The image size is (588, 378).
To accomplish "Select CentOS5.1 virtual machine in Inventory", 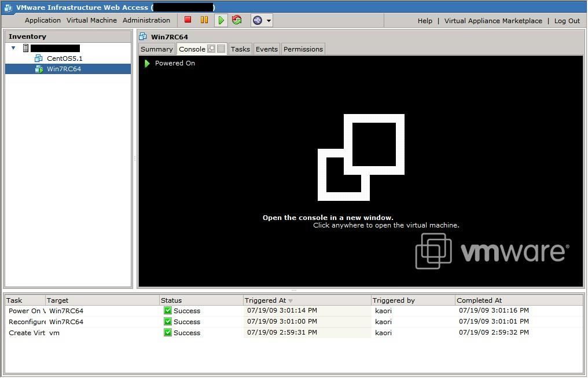I will pyautogui.click(x=64, y=58).
